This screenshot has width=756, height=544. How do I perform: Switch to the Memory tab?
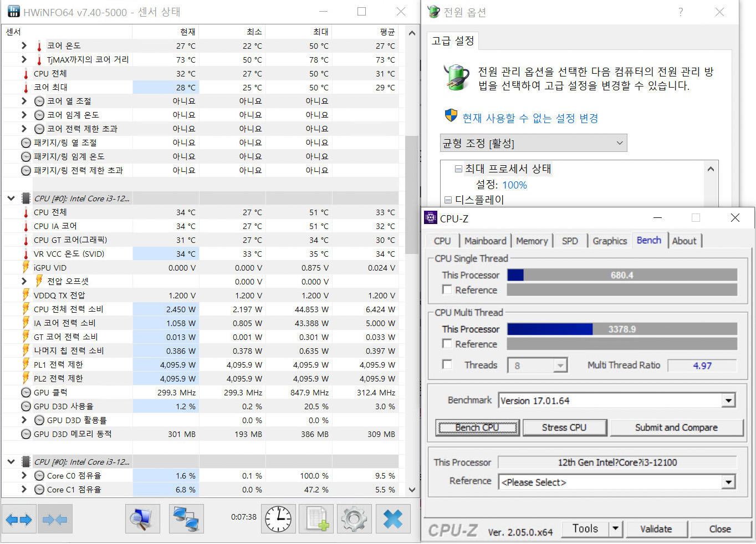click(532, 241)
